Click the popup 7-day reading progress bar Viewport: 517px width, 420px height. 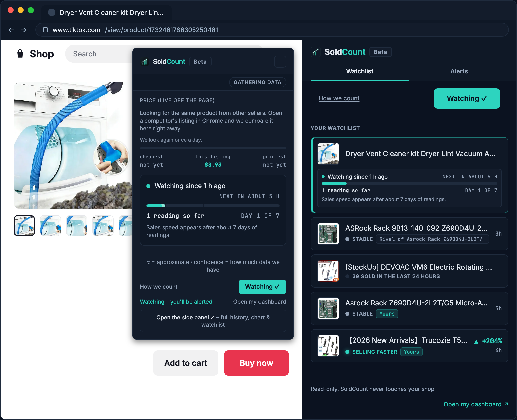point(213,206)
